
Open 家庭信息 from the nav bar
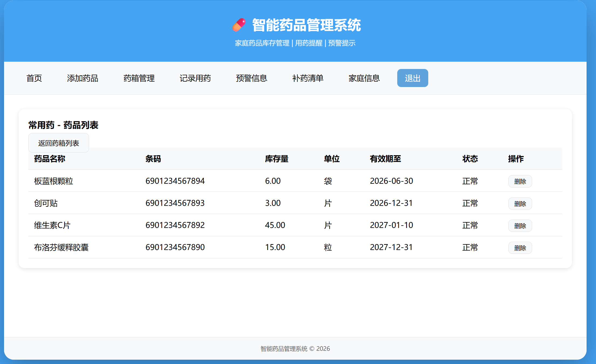point(364,78)
